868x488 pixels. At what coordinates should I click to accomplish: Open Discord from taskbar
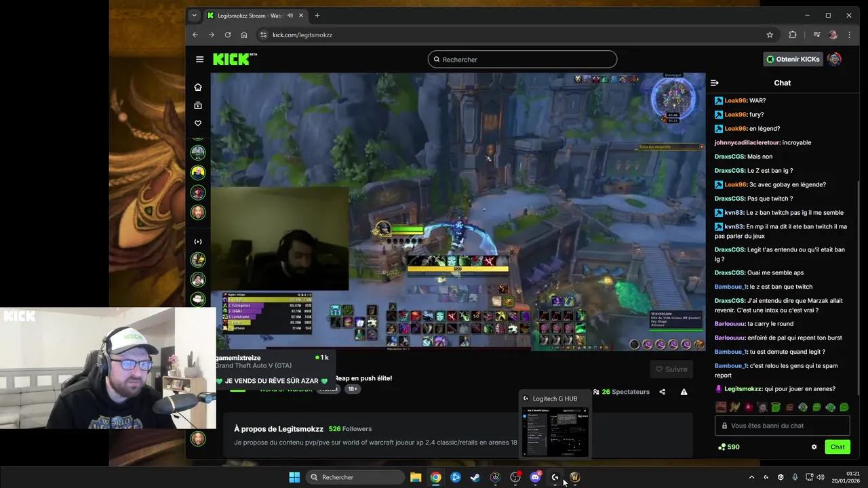pyautogui.click(x=535, y=477)
